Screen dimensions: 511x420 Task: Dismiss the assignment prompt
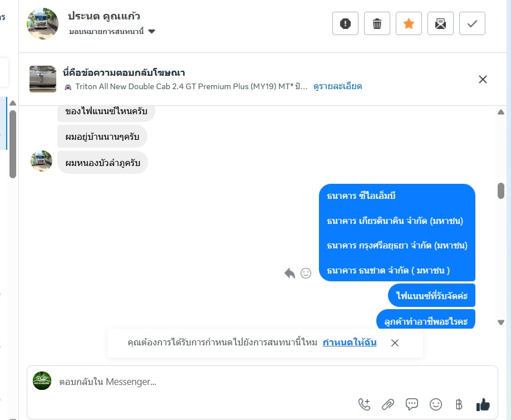[395, 343]
